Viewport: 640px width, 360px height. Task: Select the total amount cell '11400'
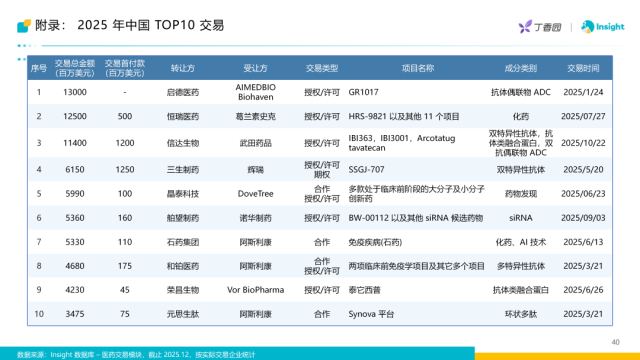[x=75, y=143]
